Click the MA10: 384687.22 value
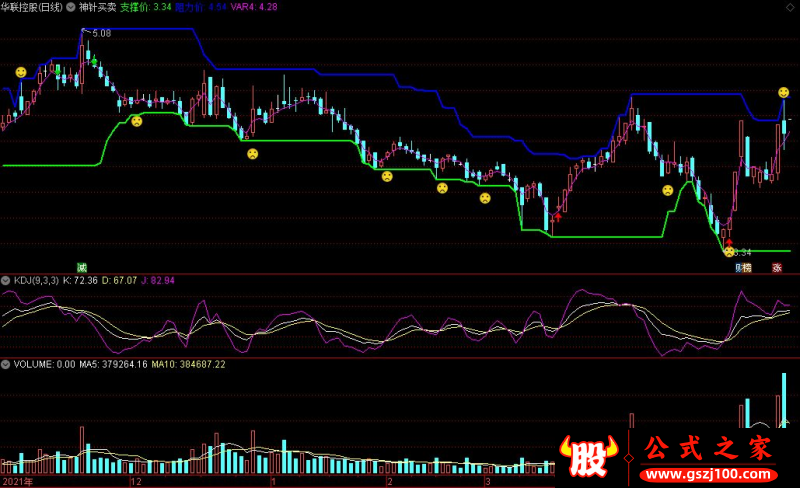Viewport: 800px width, 488px height. point(188,364)
